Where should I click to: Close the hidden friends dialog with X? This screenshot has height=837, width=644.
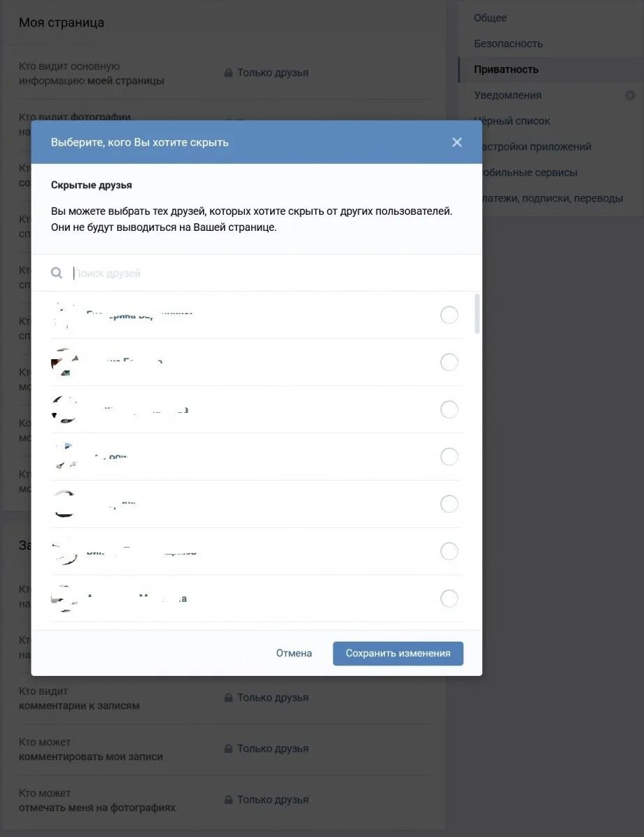(457, 142)
